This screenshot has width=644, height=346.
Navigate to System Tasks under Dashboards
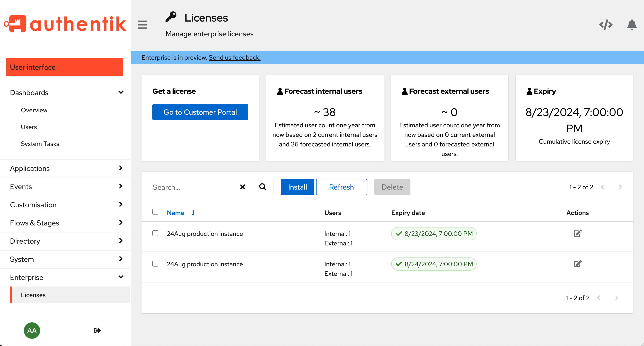pos(40,144)
